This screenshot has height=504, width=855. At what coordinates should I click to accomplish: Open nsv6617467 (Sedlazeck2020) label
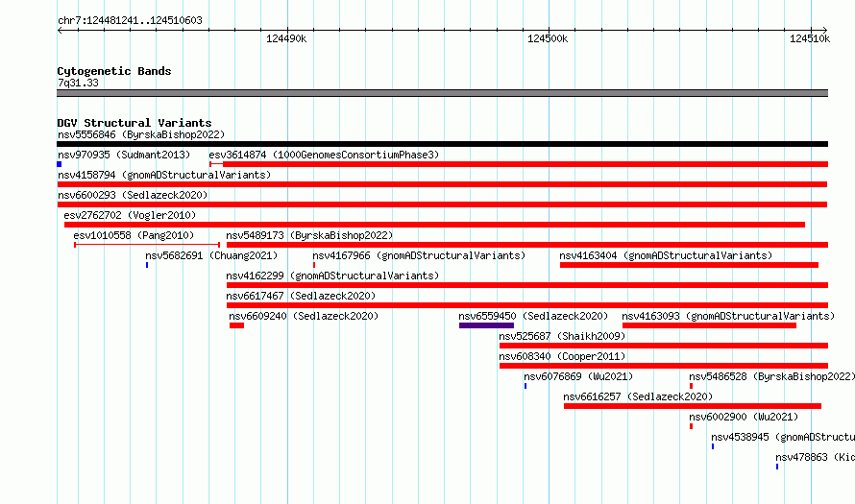tap(301, 296)
